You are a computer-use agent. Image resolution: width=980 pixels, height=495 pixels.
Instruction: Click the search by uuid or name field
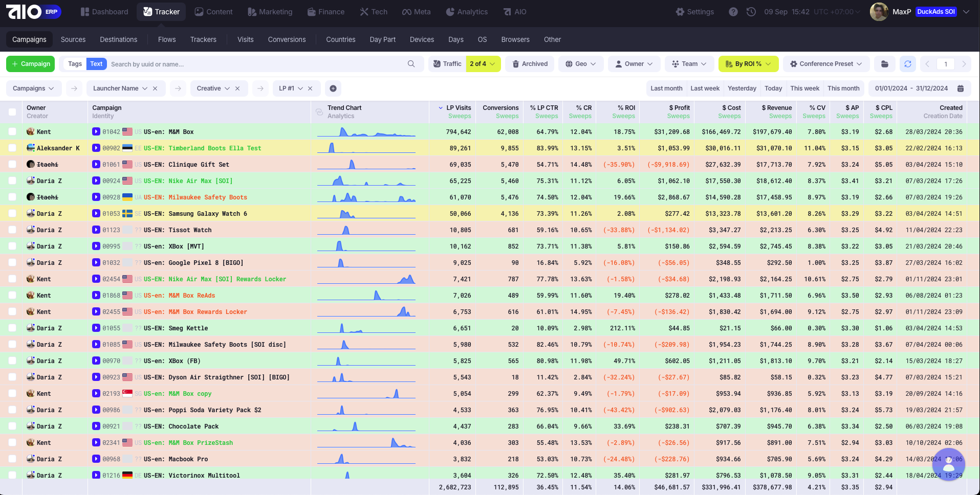[x=257, y=64]
